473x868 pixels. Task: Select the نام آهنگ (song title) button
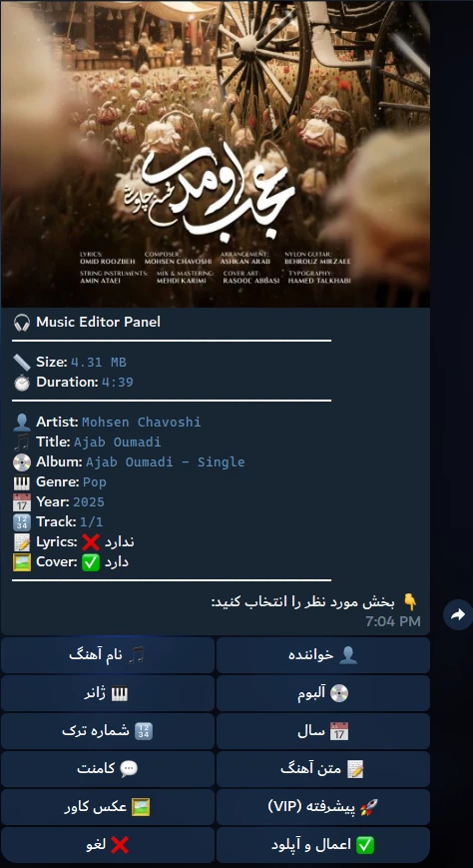point(108,655)
